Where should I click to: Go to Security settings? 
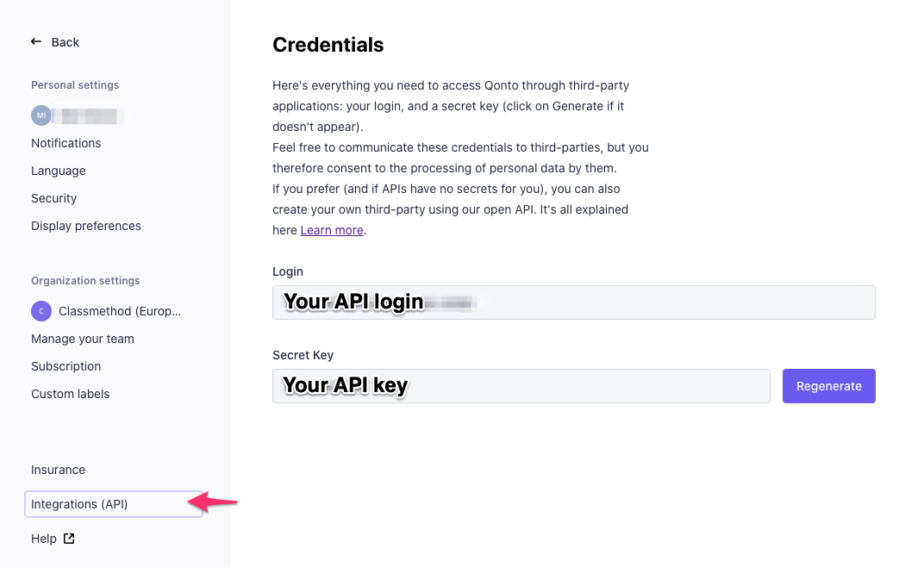point(53,199)
